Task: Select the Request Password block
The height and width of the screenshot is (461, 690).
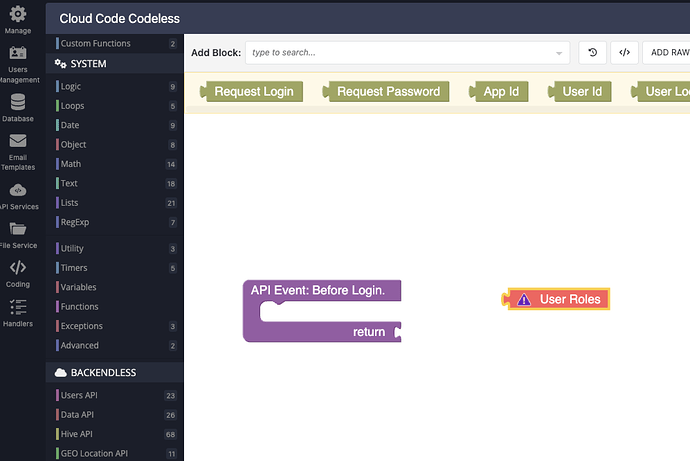Action: pyautogui.click(x=386, y=91)
